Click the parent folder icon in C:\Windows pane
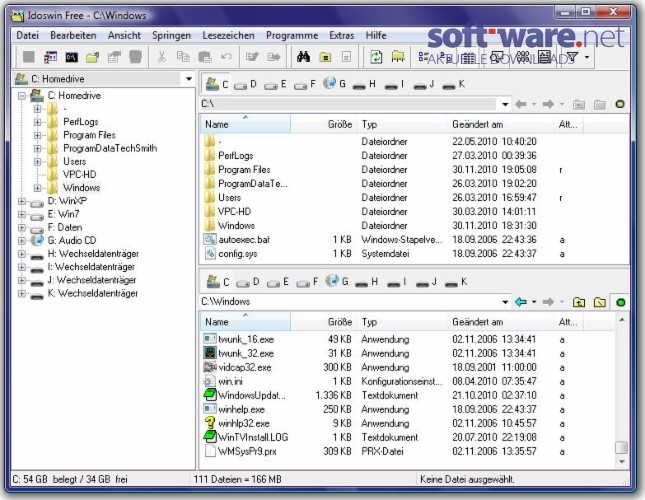Image resolution: width=645 pixels, height=500 pixels. [x=579, y=302]
